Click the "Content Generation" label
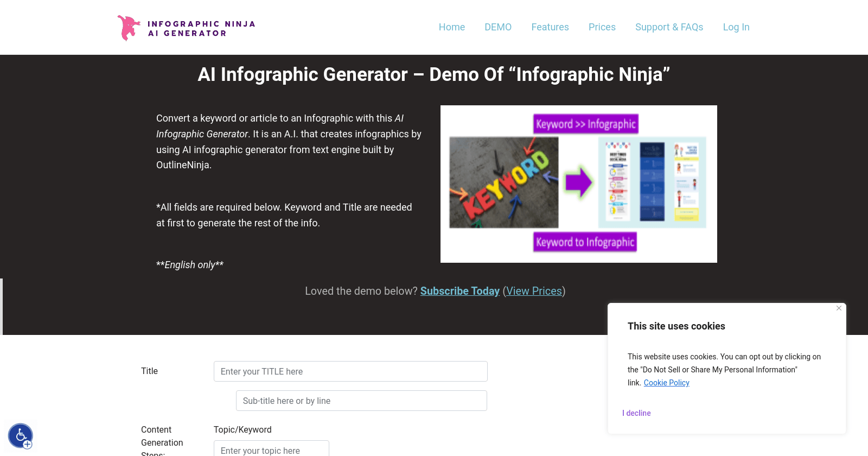Screen dimensions: 868x456 tap(162, 436)
